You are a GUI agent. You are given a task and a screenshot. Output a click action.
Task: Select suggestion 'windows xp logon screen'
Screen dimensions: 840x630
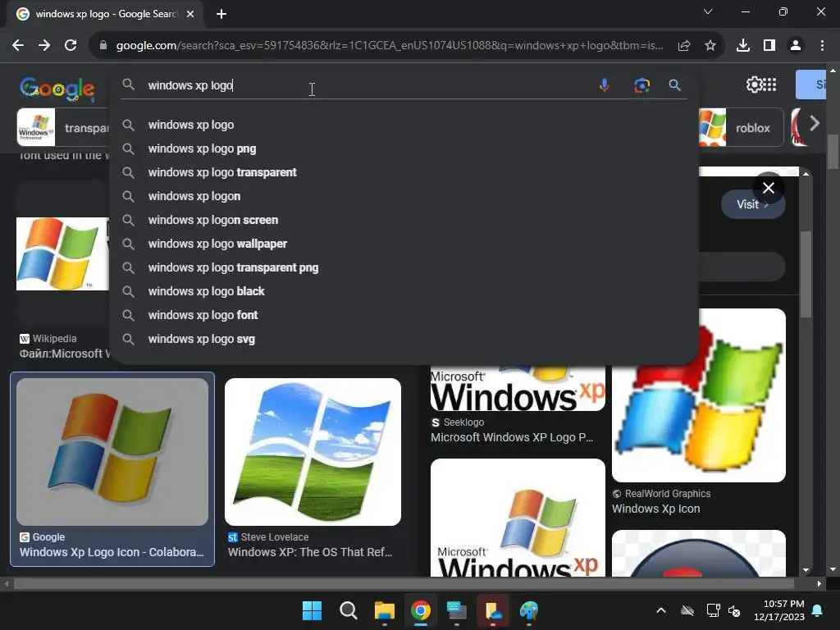404,220
